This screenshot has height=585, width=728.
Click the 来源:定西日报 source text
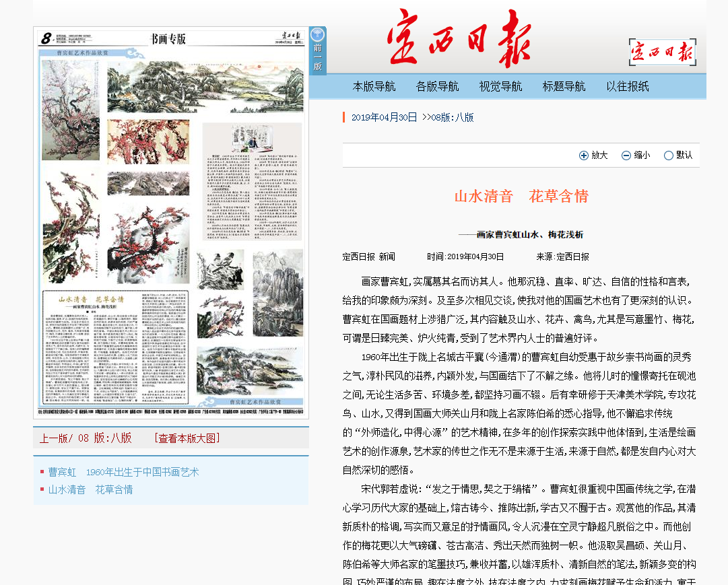point(563,256)
